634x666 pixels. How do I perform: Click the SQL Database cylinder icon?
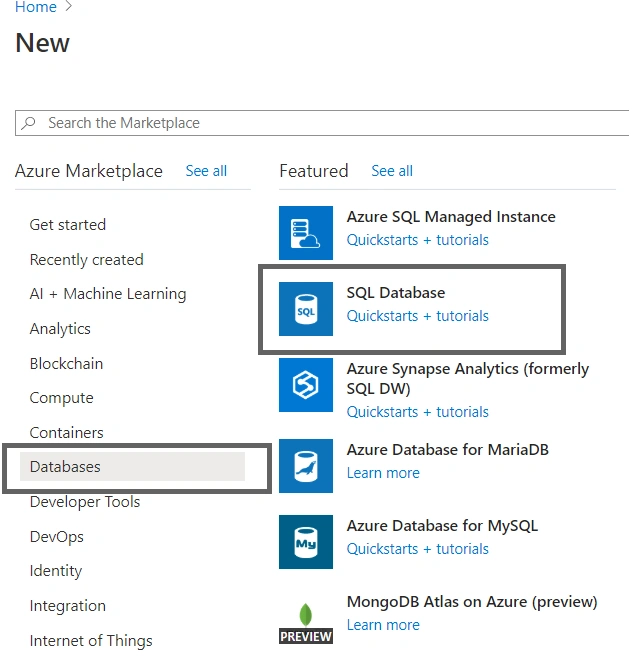pos(306,309)
